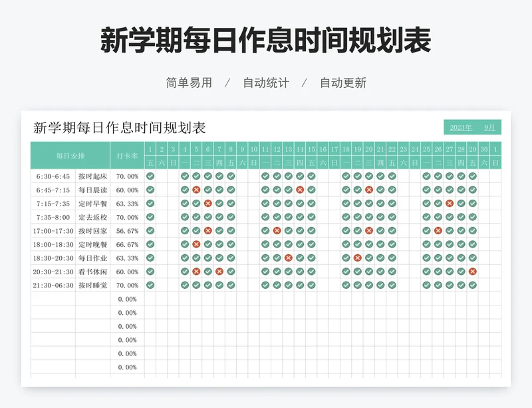Image resolution: width=532 pixels, height=408 pixels.
Task: Select the 看书休闲 task name cell
Action: point(92,272)
